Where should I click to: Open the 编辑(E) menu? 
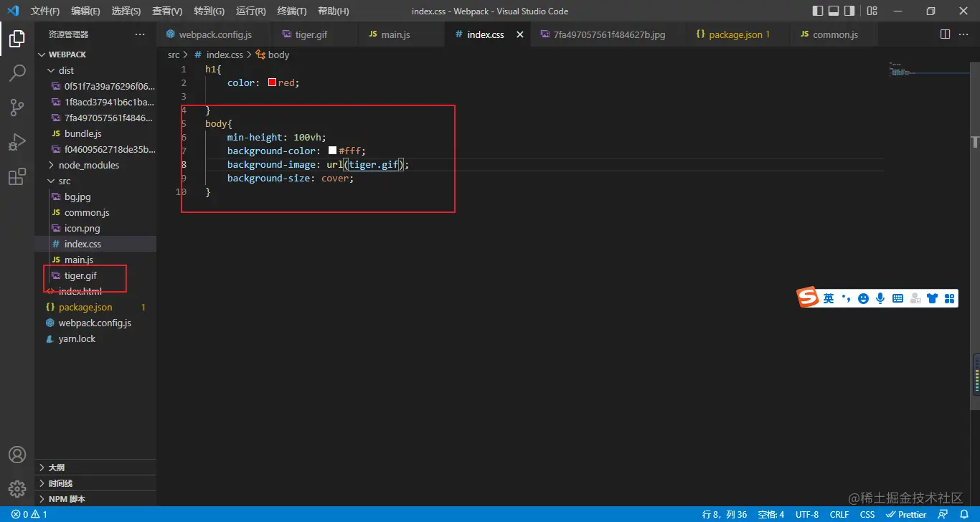tap(85, 11)
